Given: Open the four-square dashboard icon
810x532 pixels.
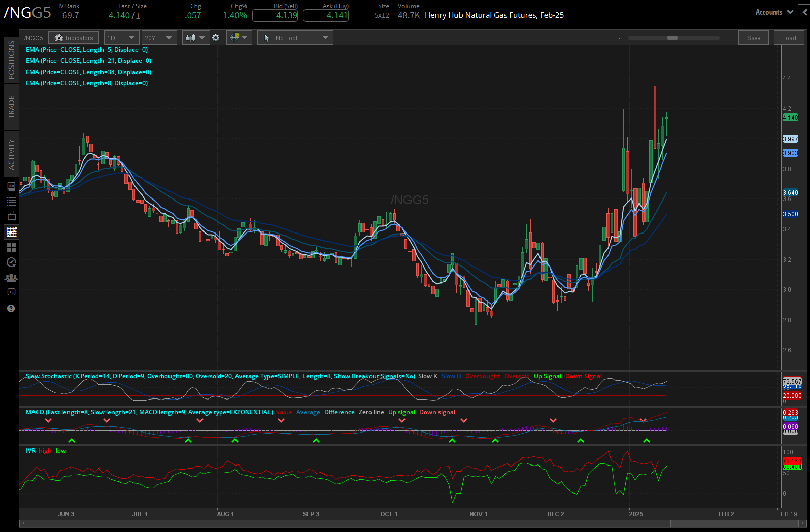Looking at the screenshot, I should (11, 248).
